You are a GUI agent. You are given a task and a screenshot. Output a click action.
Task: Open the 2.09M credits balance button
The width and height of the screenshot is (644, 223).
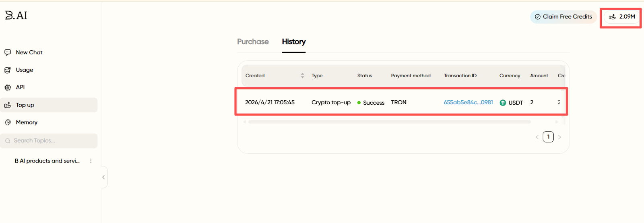[x=622, y=17]
